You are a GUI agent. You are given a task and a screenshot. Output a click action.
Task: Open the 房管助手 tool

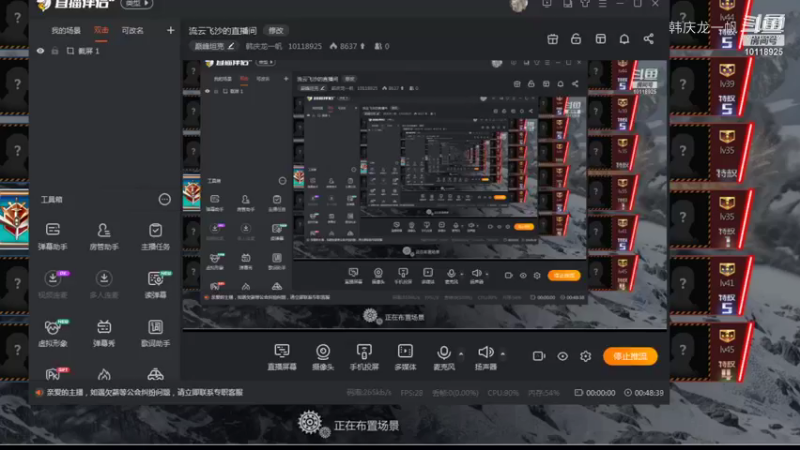pos(104,236)
